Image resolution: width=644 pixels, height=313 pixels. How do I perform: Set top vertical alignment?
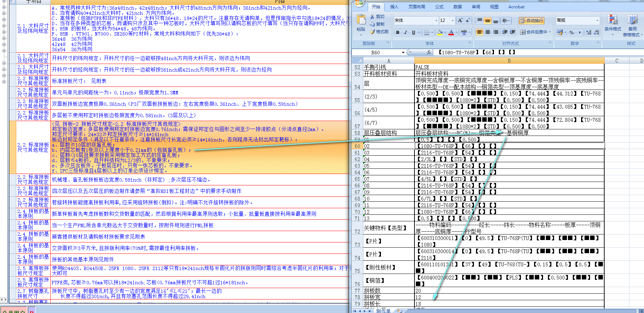(x=480, y=21)
